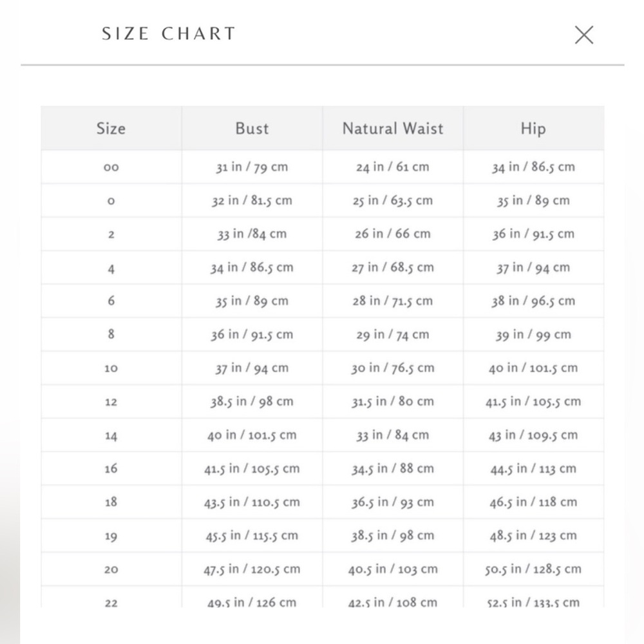Click the Hip column header

point(533,129)
